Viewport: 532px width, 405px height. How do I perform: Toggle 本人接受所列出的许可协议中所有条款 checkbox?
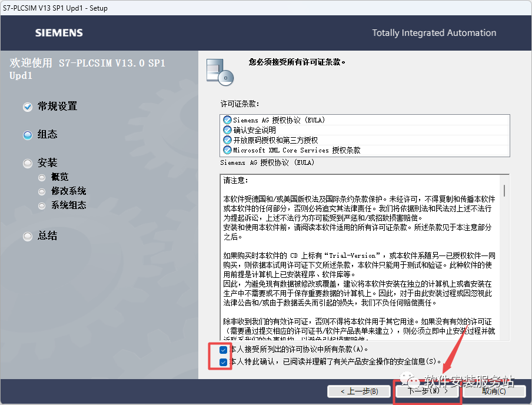coord(223,350)
